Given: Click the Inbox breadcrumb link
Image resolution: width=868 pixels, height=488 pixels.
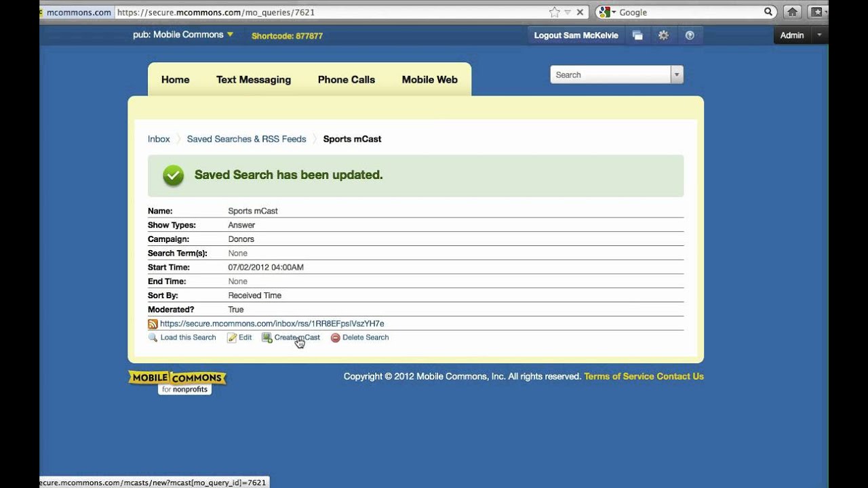Looking at the screenshot, I should point(159,139).
